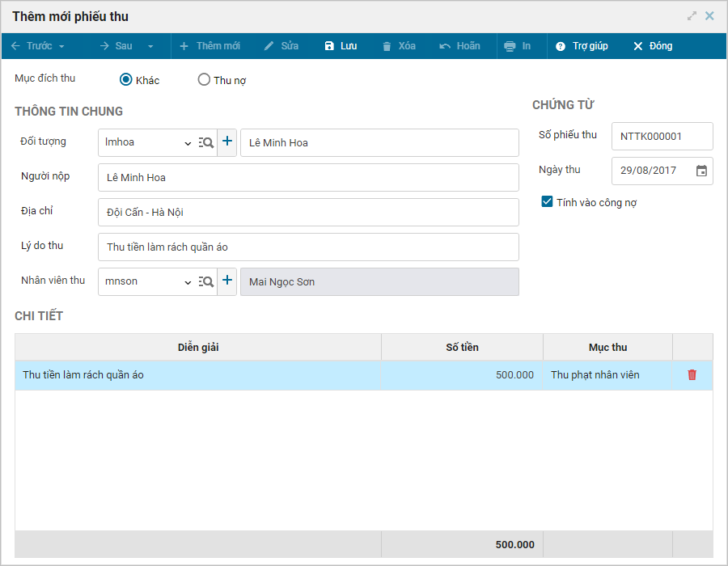Open the Ngày thu calendar picker icon
Viewport: 728px width, 566px height.
pyautogui.click(x=701, y=171)
